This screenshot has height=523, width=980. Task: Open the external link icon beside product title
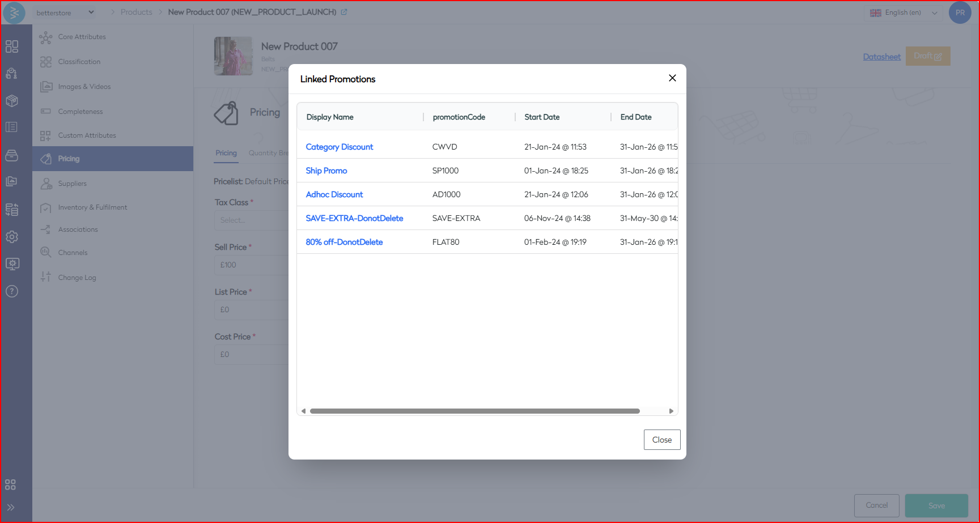(x=344, y=12)
